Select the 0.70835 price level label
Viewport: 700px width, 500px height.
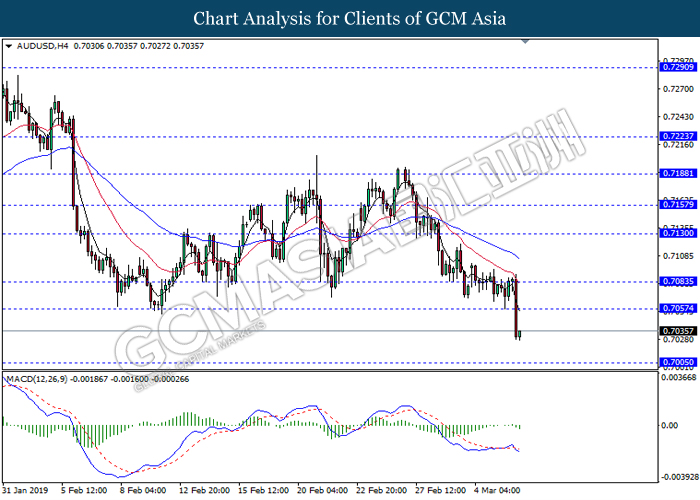[x=678, y=281]
